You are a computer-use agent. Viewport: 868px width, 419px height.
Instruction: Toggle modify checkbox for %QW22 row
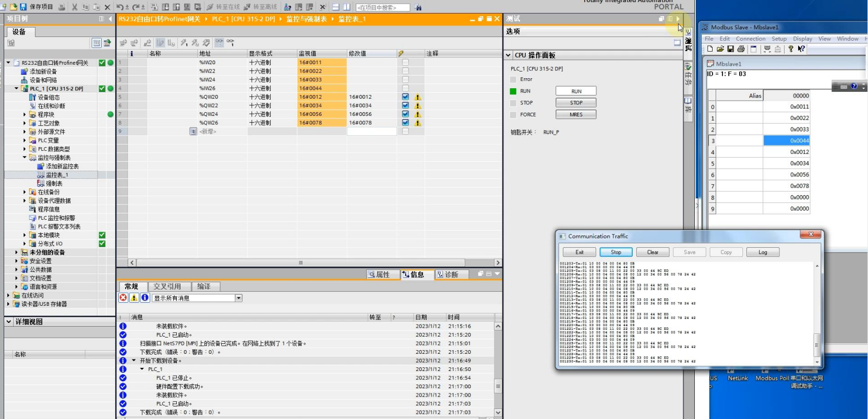(405, 105)
